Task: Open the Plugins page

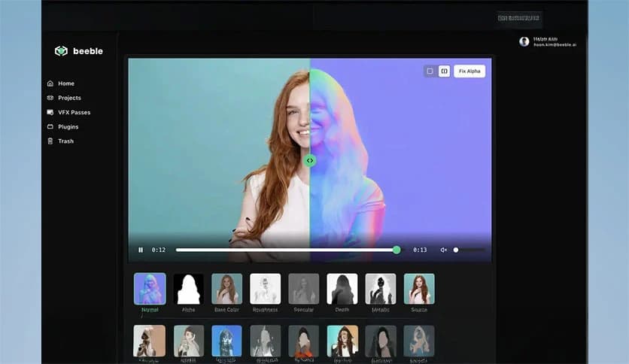Action: (x=63, y=126)
